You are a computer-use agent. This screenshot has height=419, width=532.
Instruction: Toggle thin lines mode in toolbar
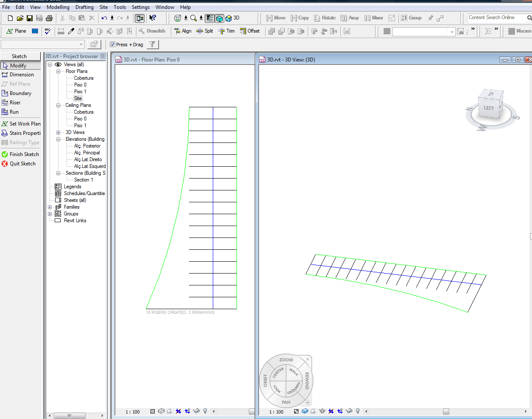click(210, 18)
